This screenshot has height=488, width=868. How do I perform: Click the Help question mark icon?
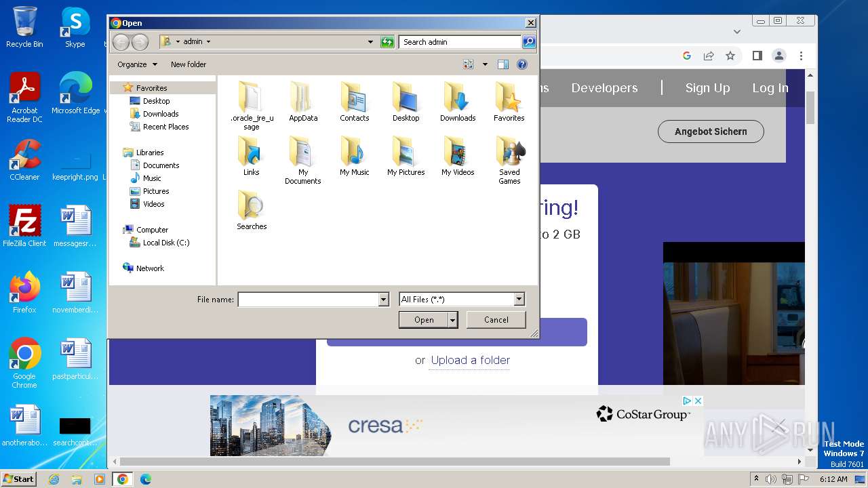tap(522, 64)
